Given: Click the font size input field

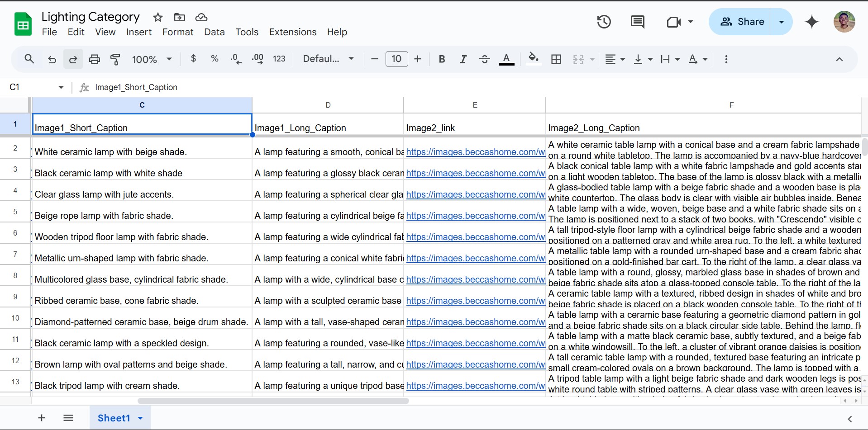Looking at the screenshot, I should point(396,59).
